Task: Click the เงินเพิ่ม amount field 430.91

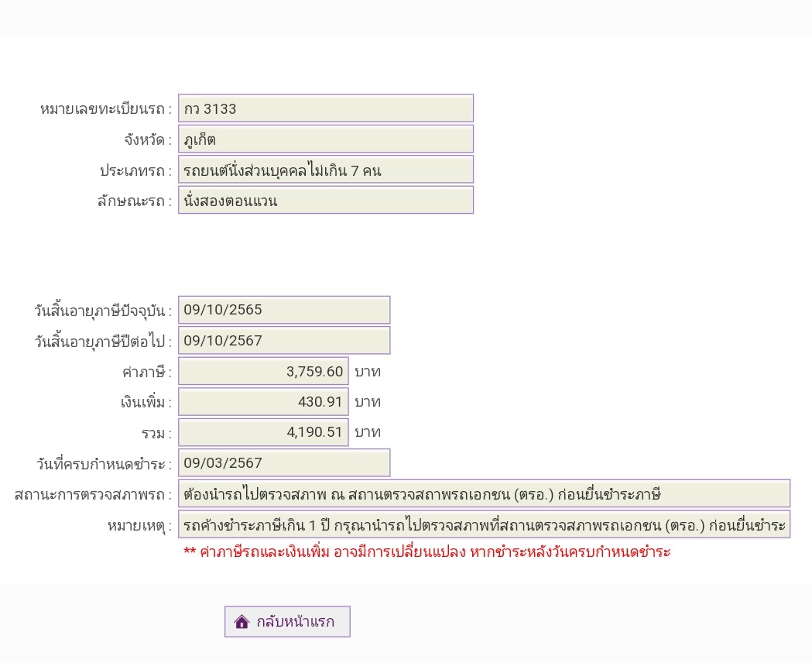Action: [264, 401]
